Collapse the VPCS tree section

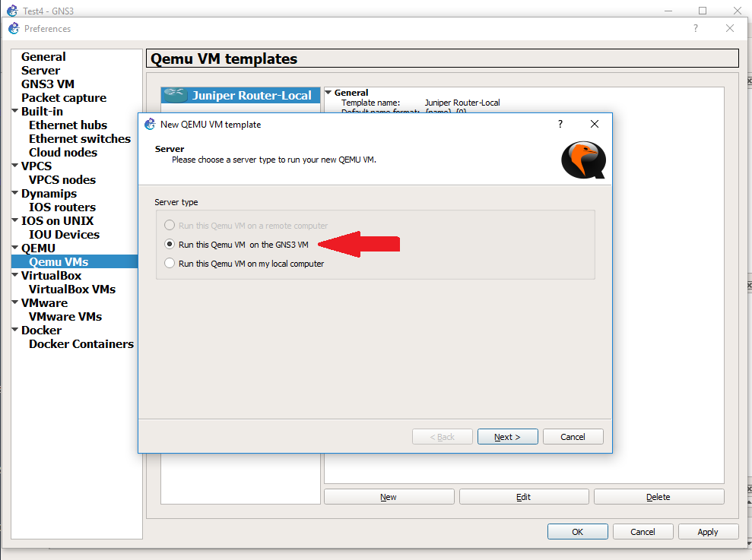15,166
